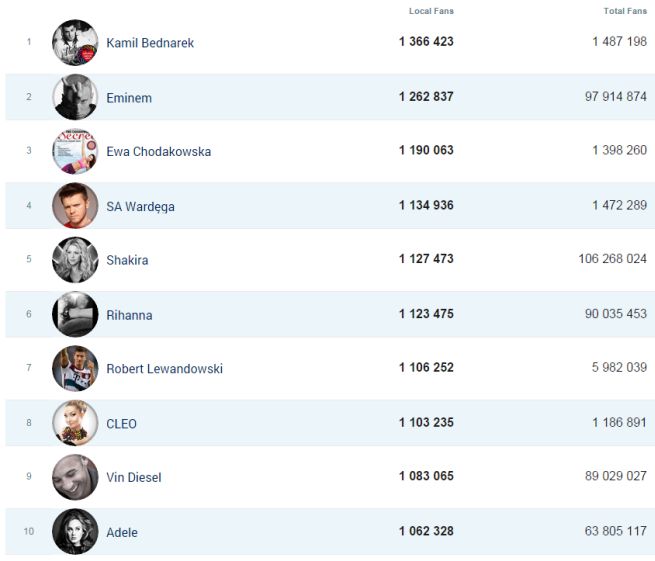Viewport: 655px width, 561px height.
Task: Open Rihanna's avatar thumbnail
Action: pos(75,314)
